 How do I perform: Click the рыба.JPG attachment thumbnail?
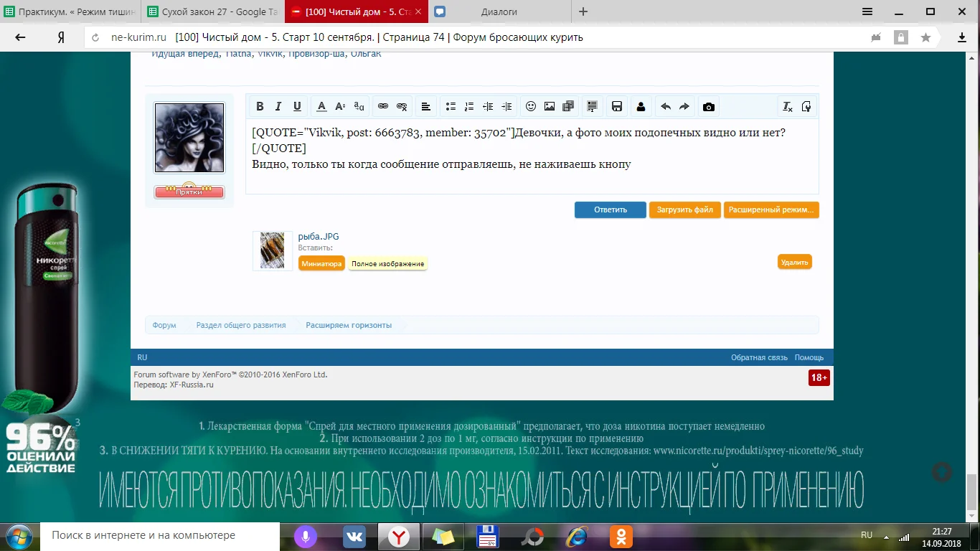tap(273, 250)
